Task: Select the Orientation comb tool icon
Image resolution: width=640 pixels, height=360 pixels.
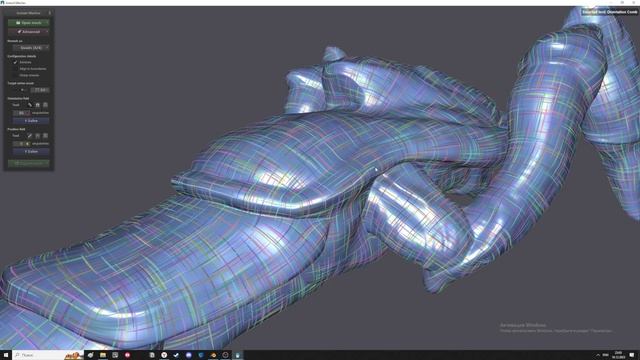Action: coord(30,105)
